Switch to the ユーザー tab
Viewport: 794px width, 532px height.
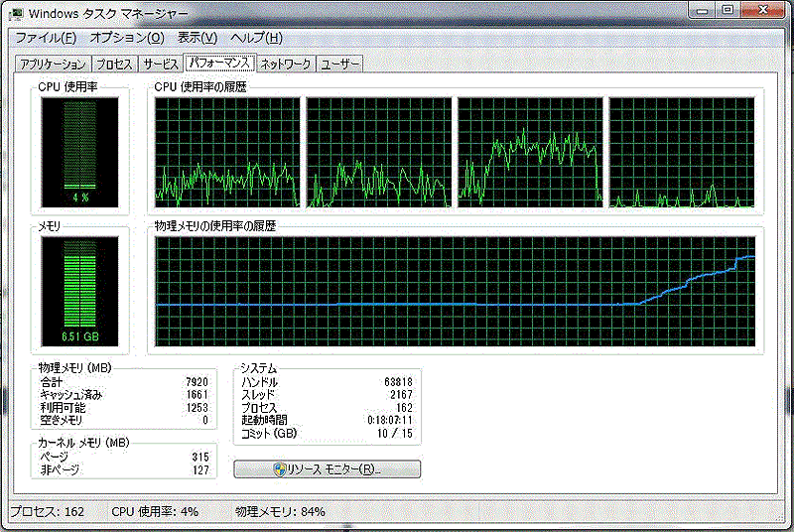[x=339, y=65]
